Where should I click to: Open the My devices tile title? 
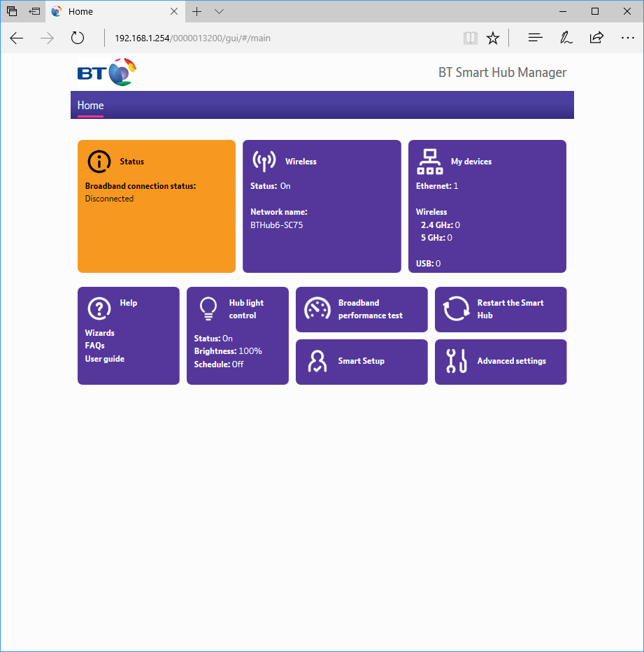coord(471,162)
